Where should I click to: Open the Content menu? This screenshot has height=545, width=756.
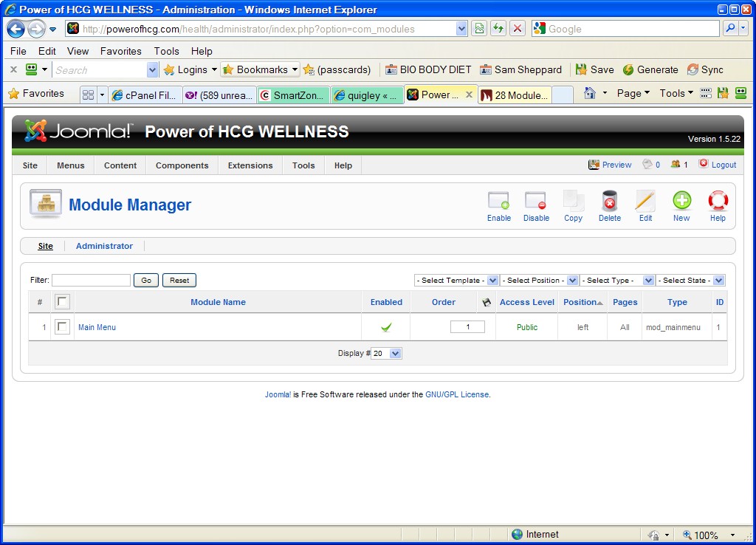[x=120, y=165]
